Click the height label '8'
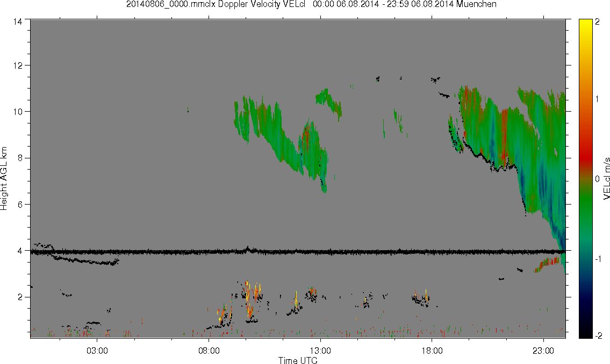610x364 pixels. [20, 158]
